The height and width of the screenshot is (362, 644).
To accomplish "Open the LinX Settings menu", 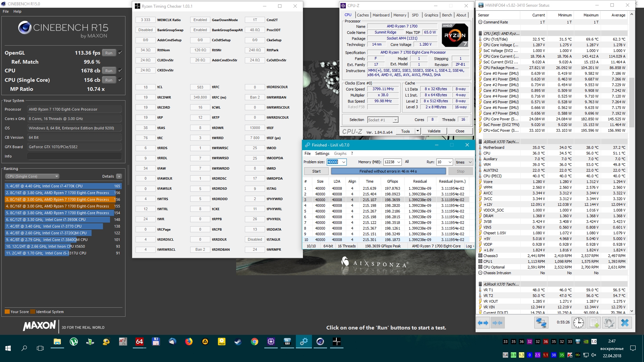I will coord(322,154).
